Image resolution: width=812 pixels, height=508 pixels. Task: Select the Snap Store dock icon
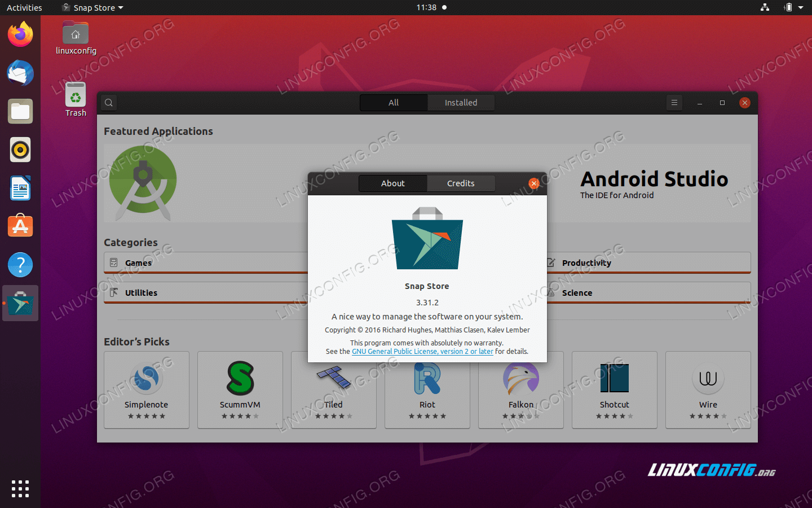pyautogui.click(x=20, y=303)
